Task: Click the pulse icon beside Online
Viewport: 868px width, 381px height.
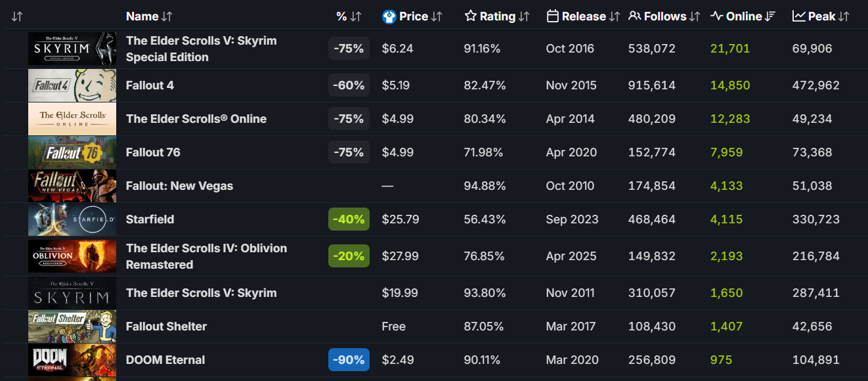Action: tap(717, 16)
